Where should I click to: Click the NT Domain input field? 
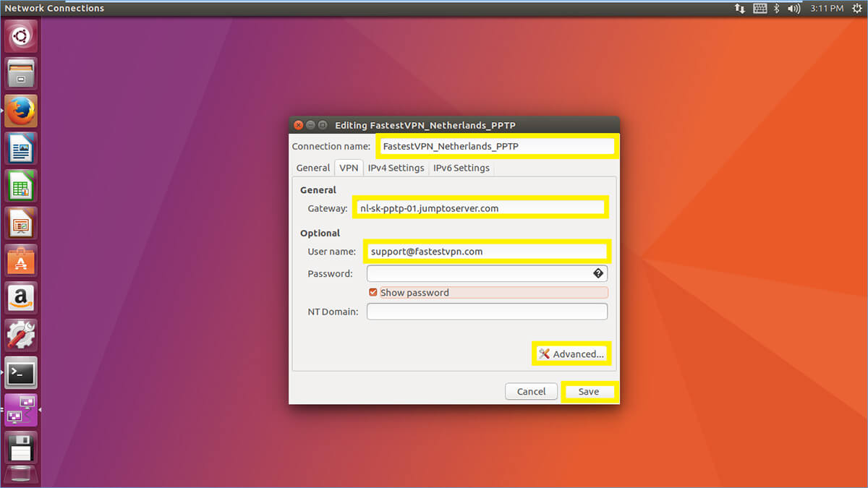coord(487,312)
